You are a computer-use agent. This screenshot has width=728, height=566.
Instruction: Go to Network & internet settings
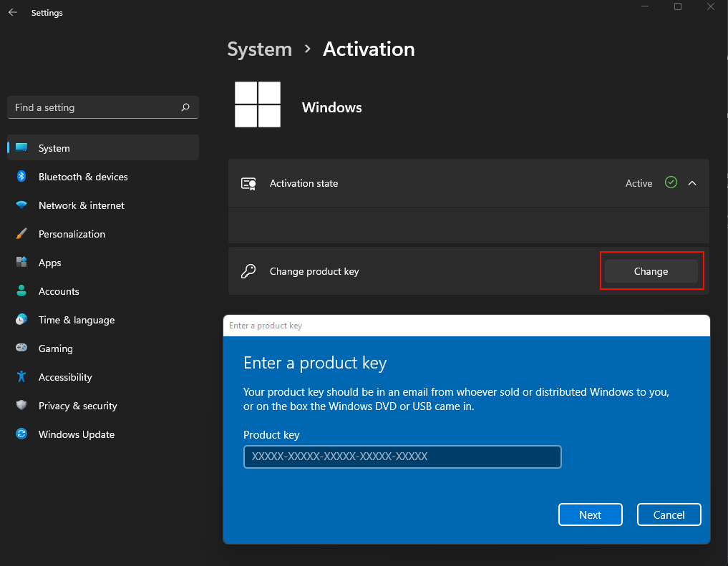(103, 205)
